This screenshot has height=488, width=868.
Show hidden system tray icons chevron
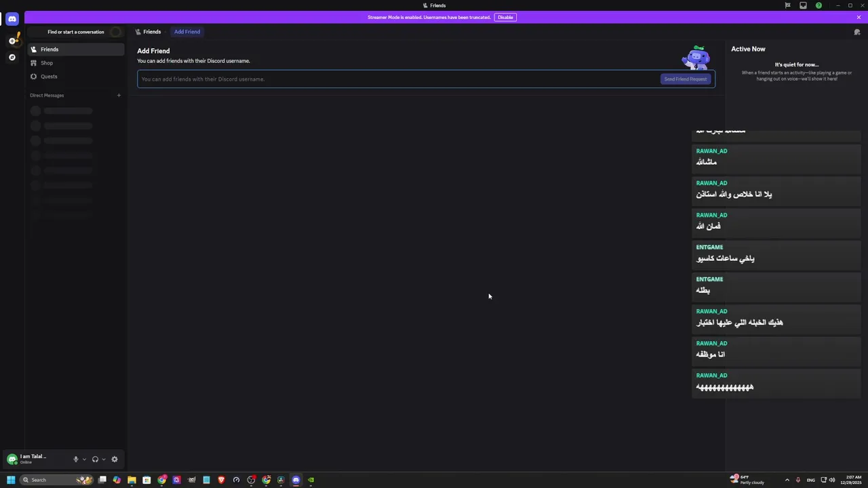pyautogui.click(x=787, y=480)
